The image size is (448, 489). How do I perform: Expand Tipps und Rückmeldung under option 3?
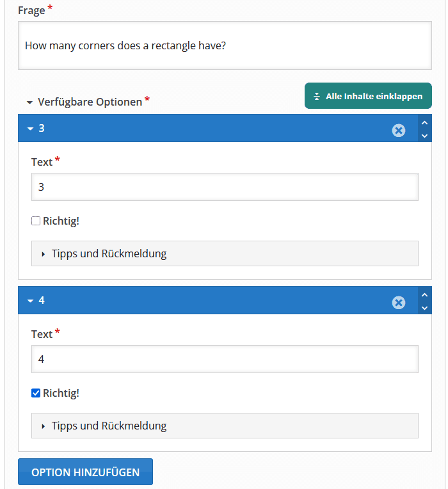[x=225, y=253]
